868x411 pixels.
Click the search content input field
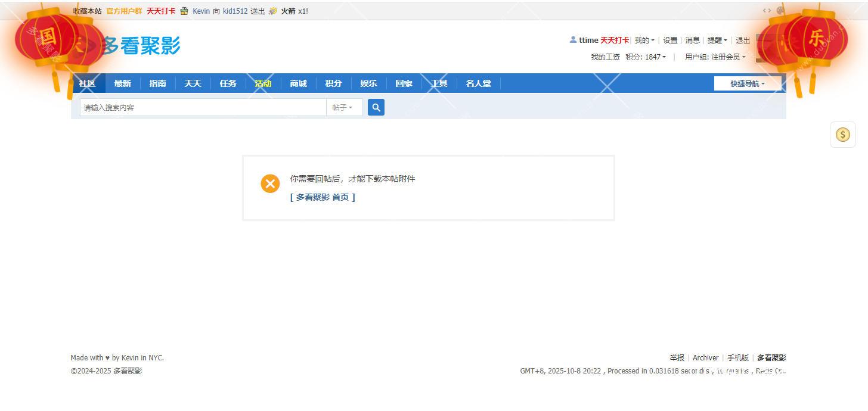(203, 107)
